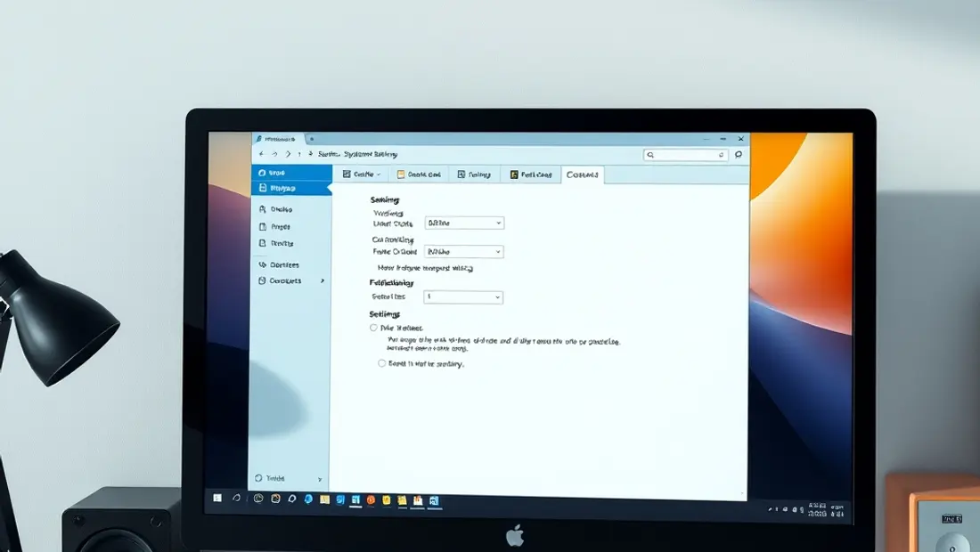Click the round orange icon in the taskbar

click(371, 499)
